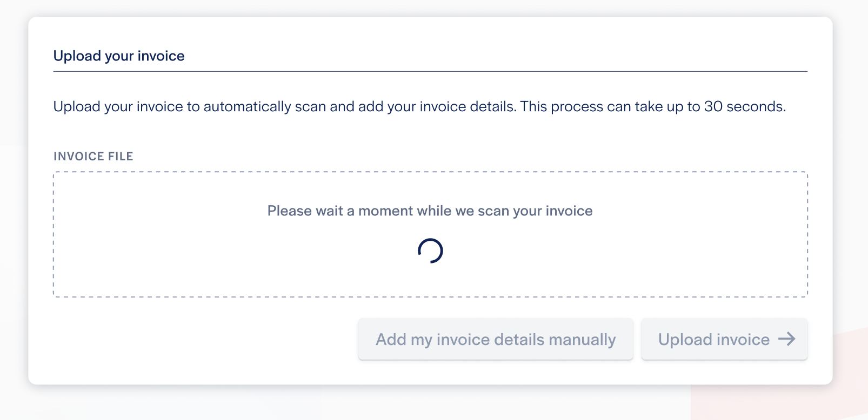Click the arrow inside the Upload invoice button

click(x=789, y=339)
